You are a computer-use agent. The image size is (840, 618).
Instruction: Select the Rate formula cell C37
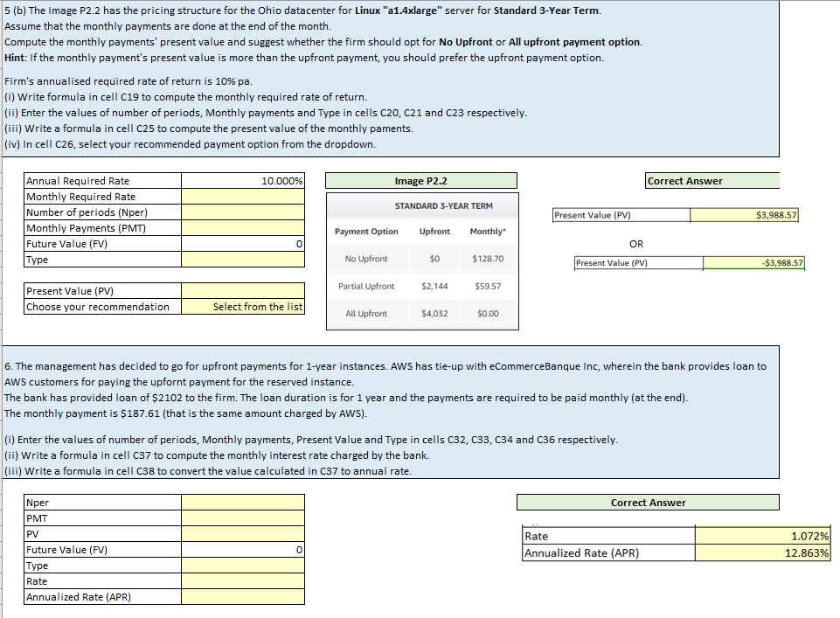pyautogui.click(x=242, y=580)
